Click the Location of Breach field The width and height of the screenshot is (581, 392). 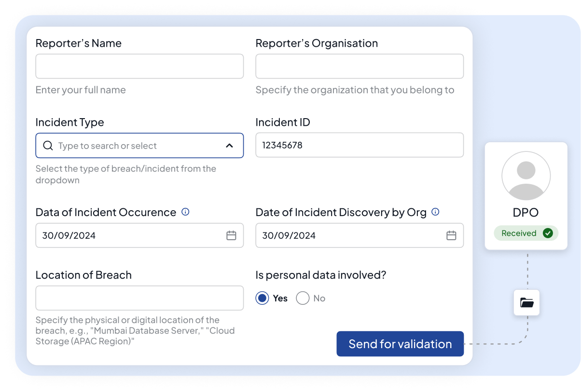click(139, 298)
